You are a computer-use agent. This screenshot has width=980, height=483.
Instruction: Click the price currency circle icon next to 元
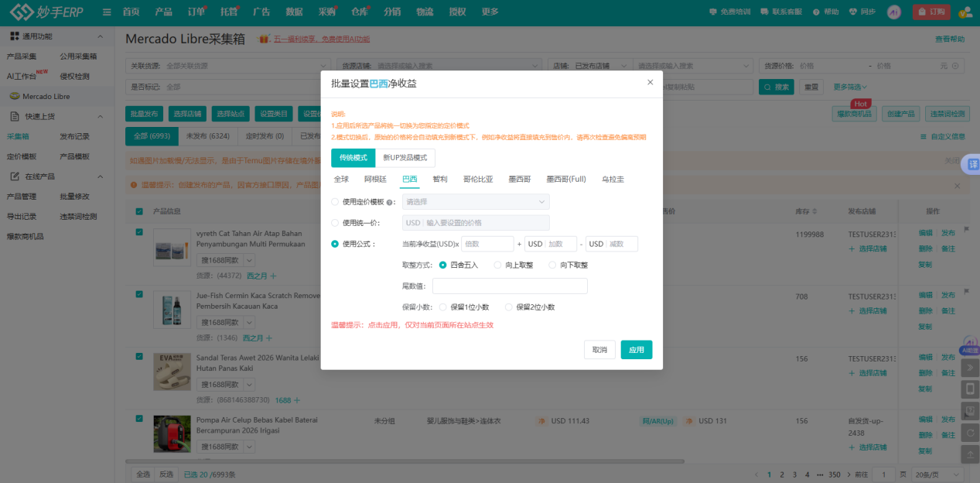tap(956, 66)
